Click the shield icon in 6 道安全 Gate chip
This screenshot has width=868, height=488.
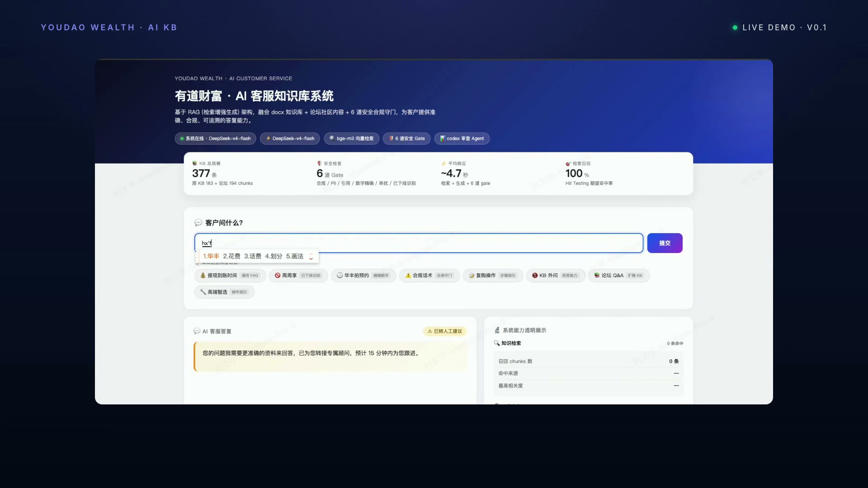(391, 139)
